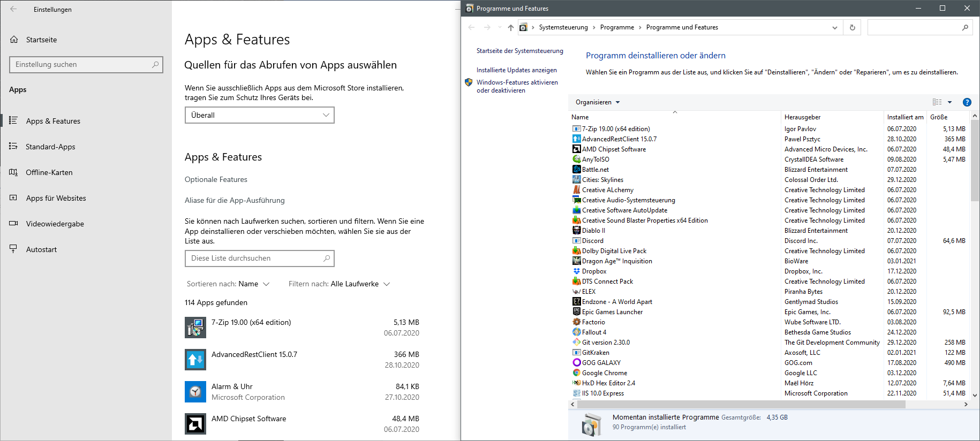This screenshot has width=980, height=441.
Task: Open recent locations dropdown arrow
Action: point(500,27)
